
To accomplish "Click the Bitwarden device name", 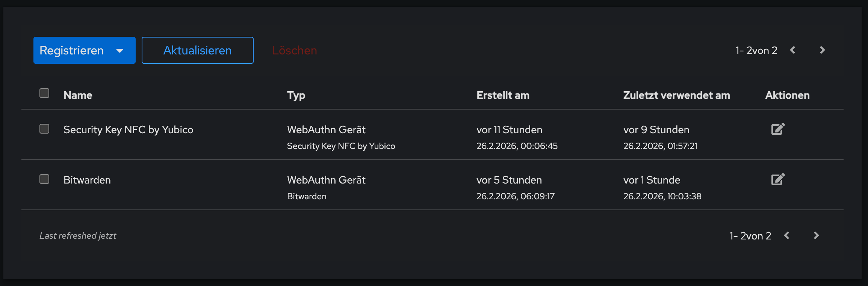I will 87,180.
